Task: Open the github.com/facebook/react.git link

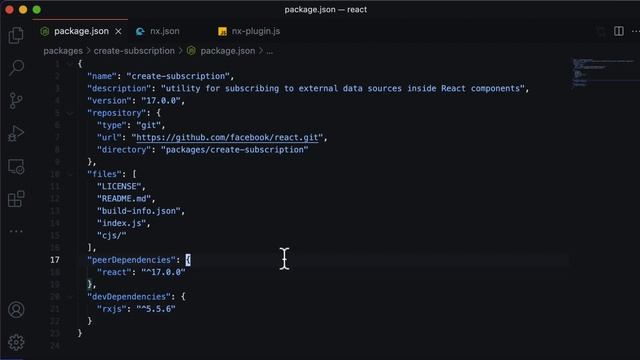Action: coord(227,138)
